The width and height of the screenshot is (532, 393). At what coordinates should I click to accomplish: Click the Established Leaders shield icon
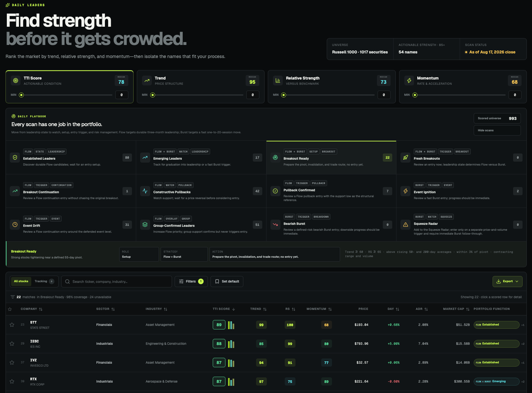pyautogui.click(x=15, y=157)
